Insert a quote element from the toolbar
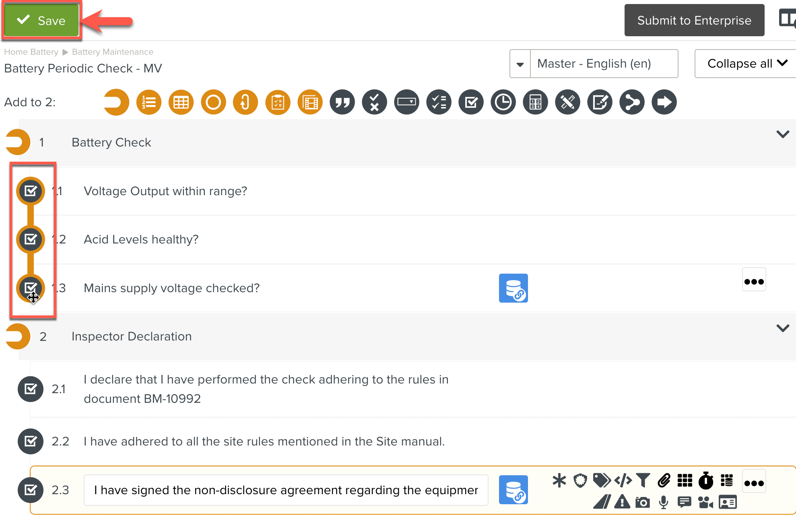This screenshot has height=532, width=796. click(342, 102)
